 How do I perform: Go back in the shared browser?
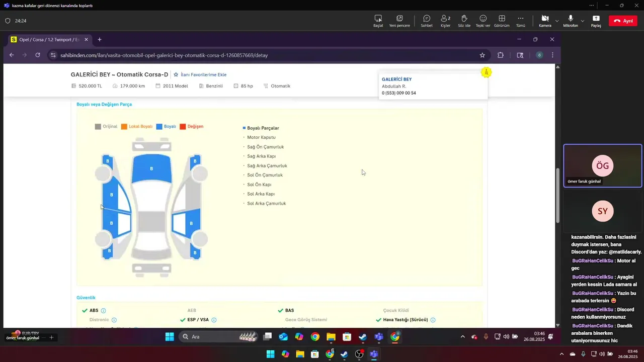pos(12,55)
